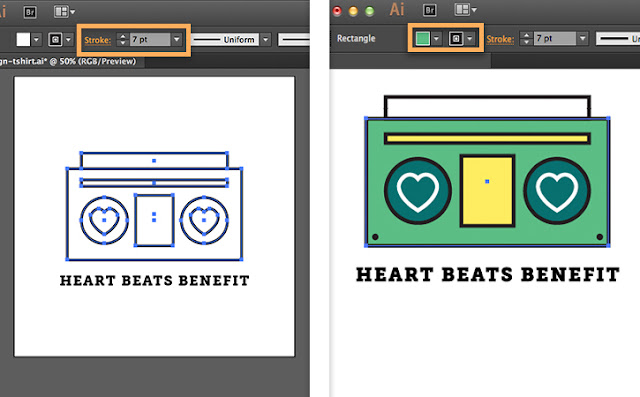This screenshot has width=640, height=397.
Task: Expand the green fill swatch dropdown
Action: coord(436,39)
